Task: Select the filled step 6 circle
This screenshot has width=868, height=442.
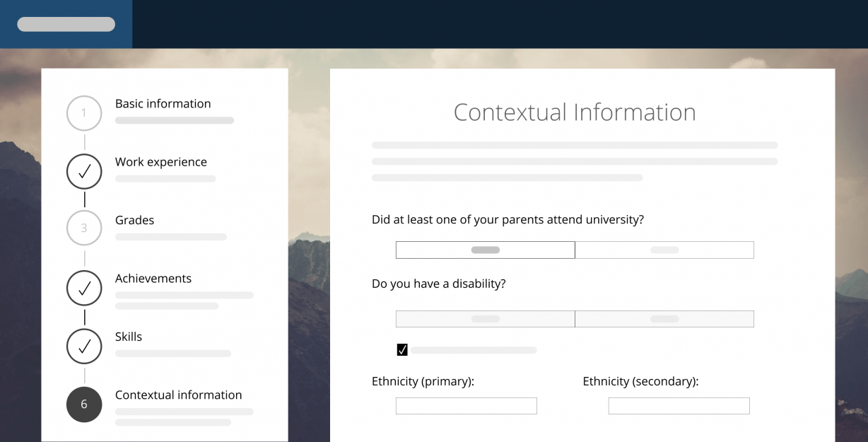Action: pyautogui.click(x=84, y=404)
